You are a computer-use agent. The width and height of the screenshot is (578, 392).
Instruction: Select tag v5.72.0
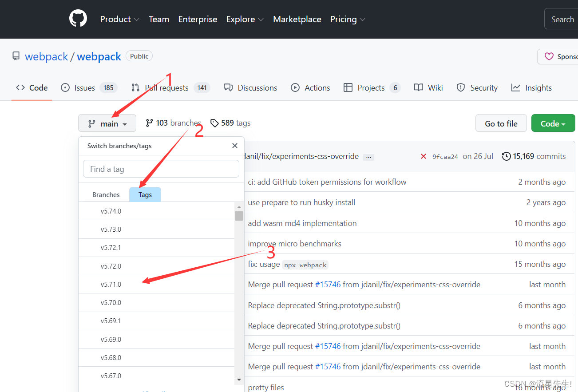(157, 266)
